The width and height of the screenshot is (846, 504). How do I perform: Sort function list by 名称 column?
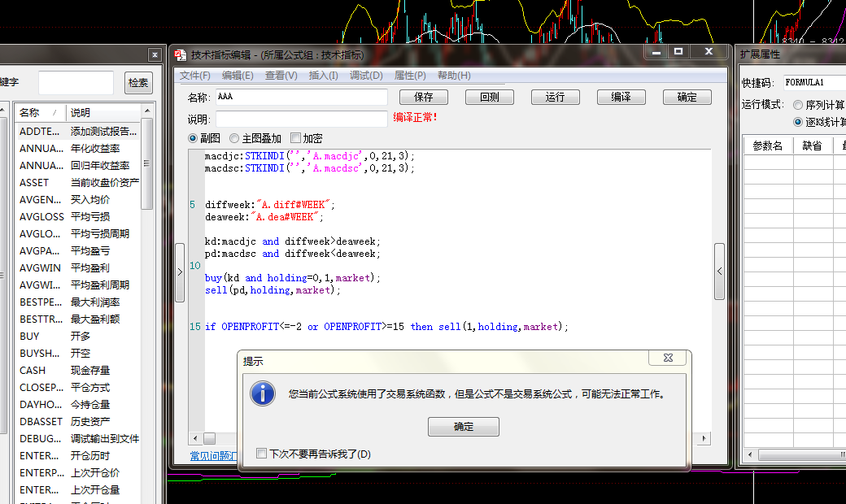coord(39,113)
